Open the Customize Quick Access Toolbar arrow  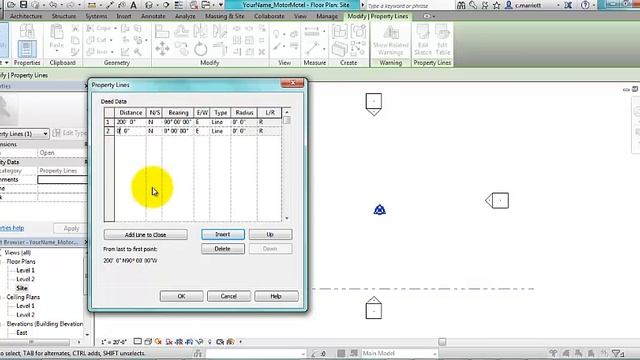(x=221, y=5)
